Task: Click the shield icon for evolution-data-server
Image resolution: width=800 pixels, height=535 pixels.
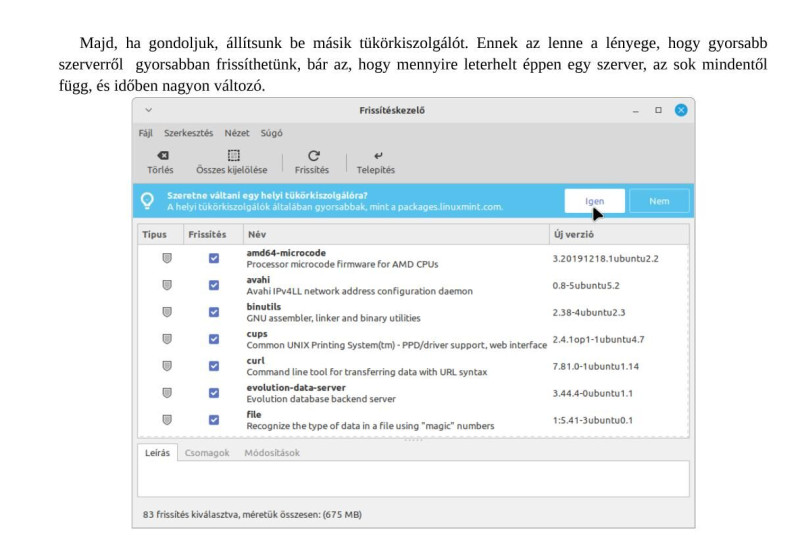Action: coord(167,393)
